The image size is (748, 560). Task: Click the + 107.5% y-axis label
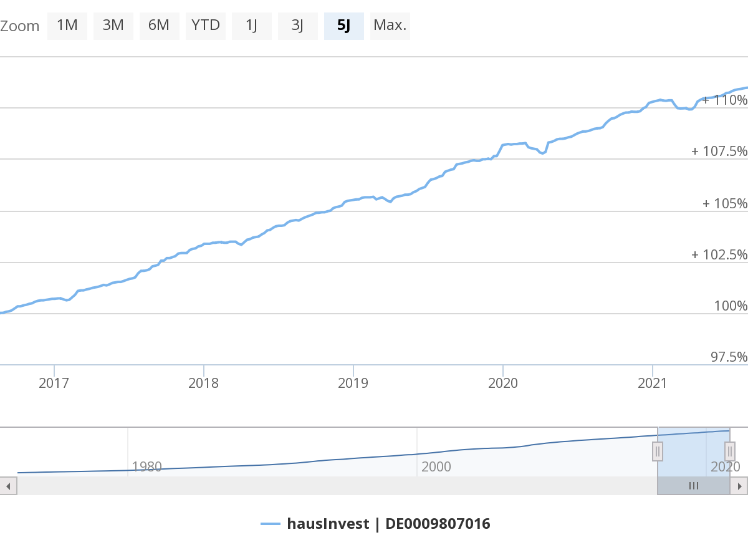719,152
